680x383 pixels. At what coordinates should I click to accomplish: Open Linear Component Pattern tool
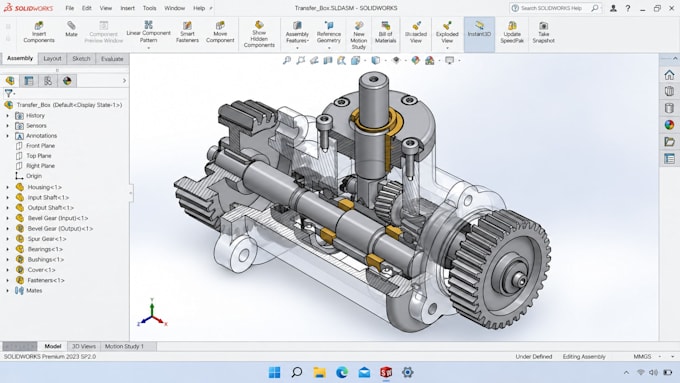click(148, 31)
